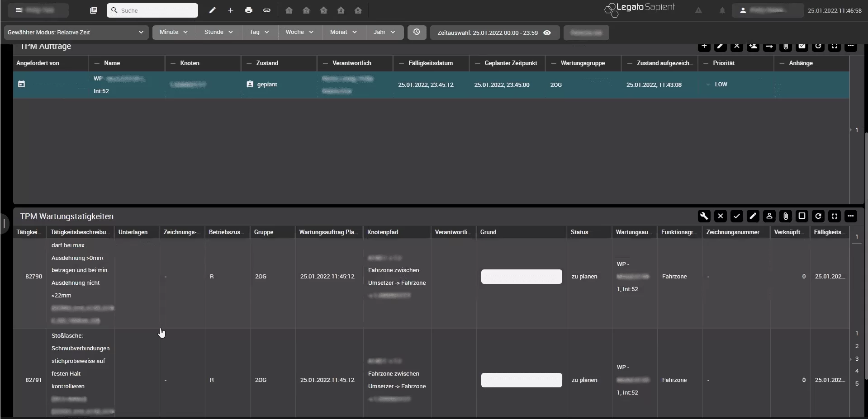Click Zeitauswahl 25.01.2022 00:00 - 23:59 button
Viewport: 868px width, 419px height.
[495, 33]
